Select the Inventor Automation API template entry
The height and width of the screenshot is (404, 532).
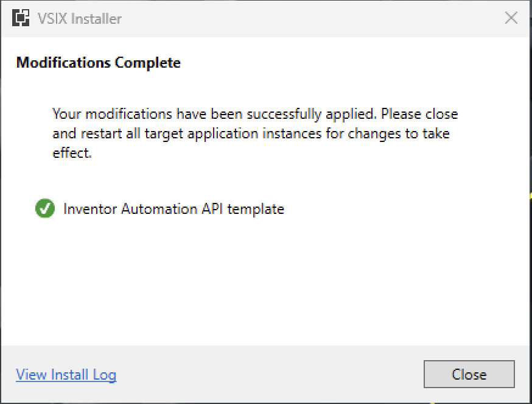pos(173,208)
